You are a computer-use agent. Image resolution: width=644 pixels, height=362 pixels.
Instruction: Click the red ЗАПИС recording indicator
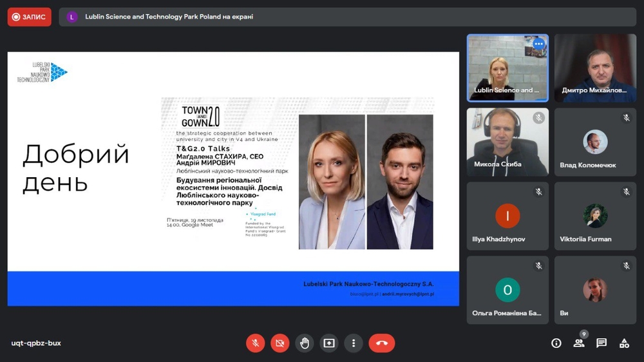[30, 17]
